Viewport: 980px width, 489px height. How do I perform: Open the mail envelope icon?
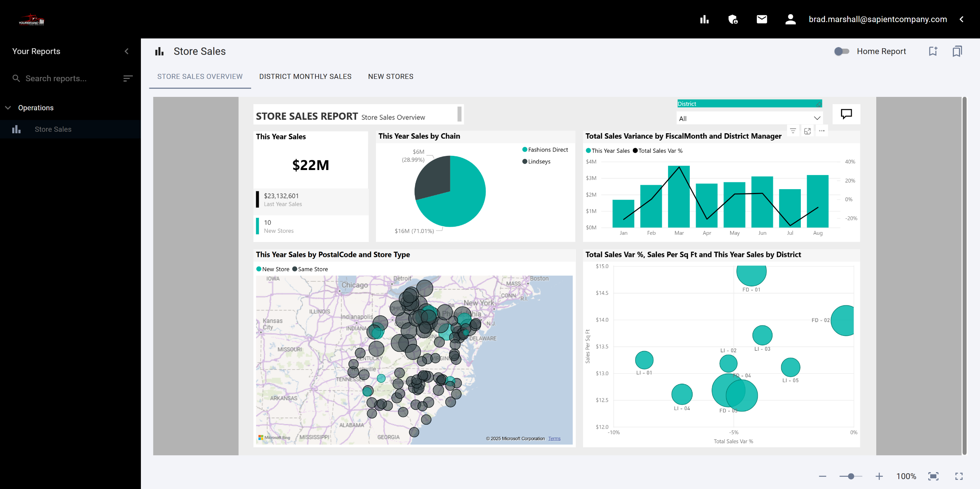[762, 19]
